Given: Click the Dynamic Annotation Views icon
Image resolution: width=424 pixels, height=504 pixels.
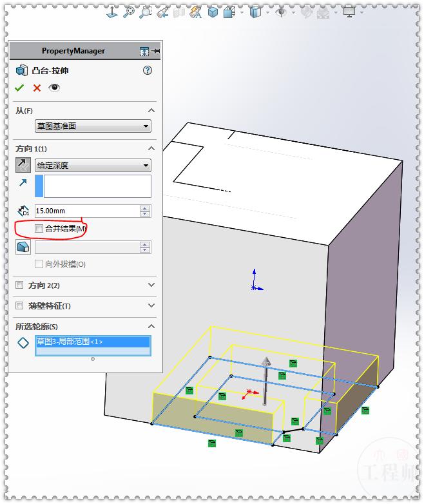Looking at the screenshot, I should (195, 12).
